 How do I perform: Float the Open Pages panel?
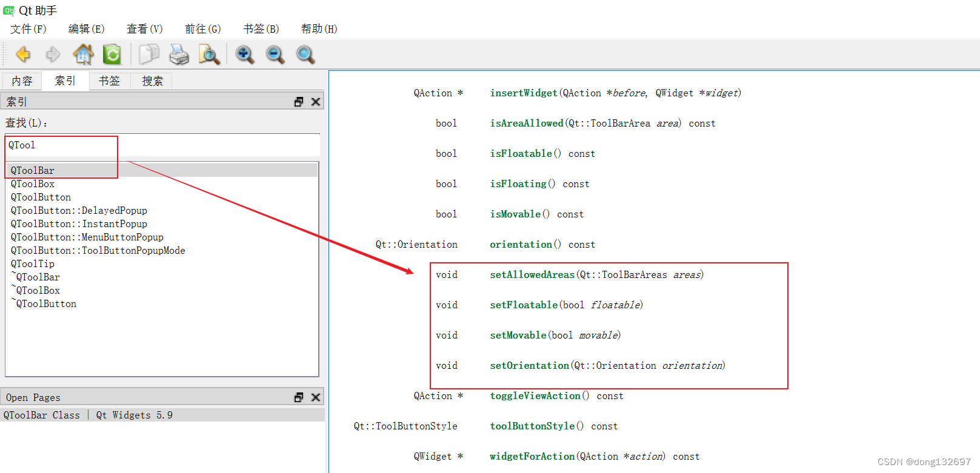click(x=299, y=397)
